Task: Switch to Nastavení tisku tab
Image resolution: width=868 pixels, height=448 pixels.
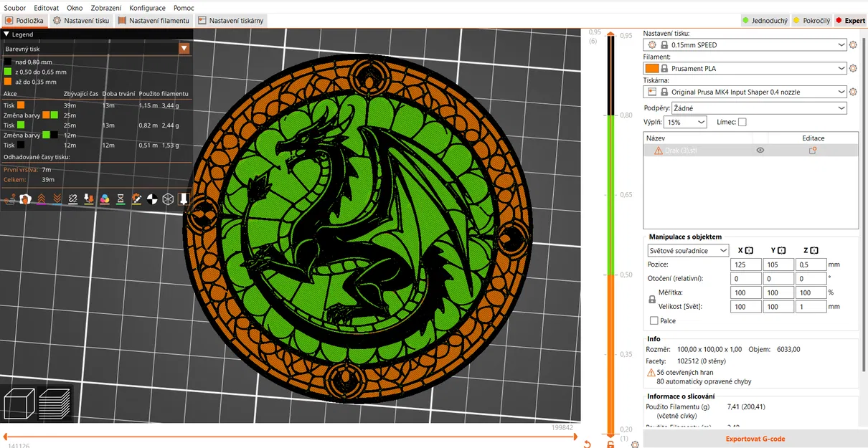Action: (x=81, y=21)
